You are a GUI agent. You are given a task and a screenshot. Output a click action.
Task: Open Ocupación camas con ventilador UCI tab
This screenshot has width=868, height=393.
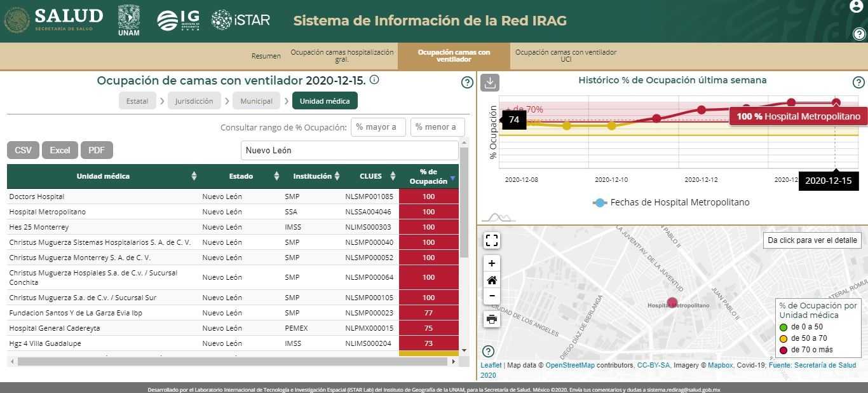pos(566,56)
